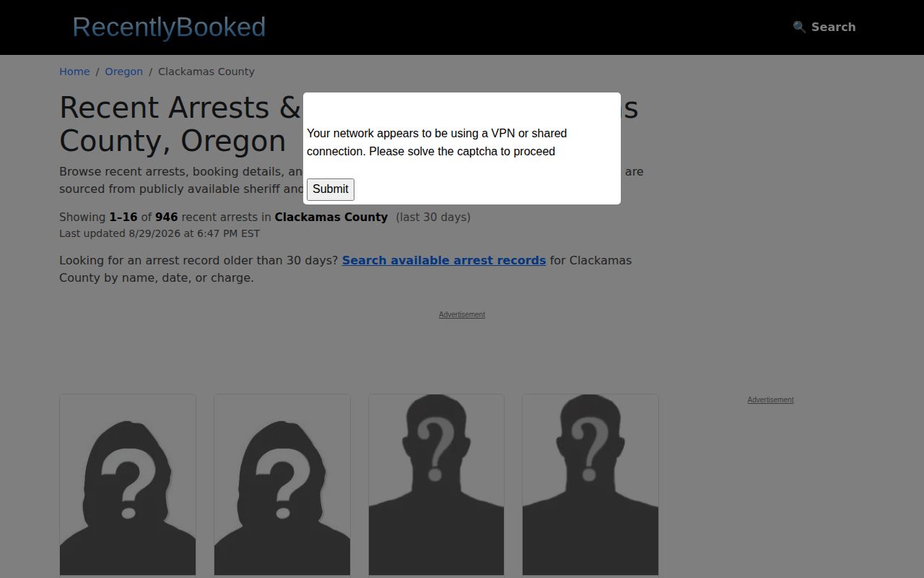Click the Search magnifier icon in the header
Screen dimensions: 924x578
(799, 27)
